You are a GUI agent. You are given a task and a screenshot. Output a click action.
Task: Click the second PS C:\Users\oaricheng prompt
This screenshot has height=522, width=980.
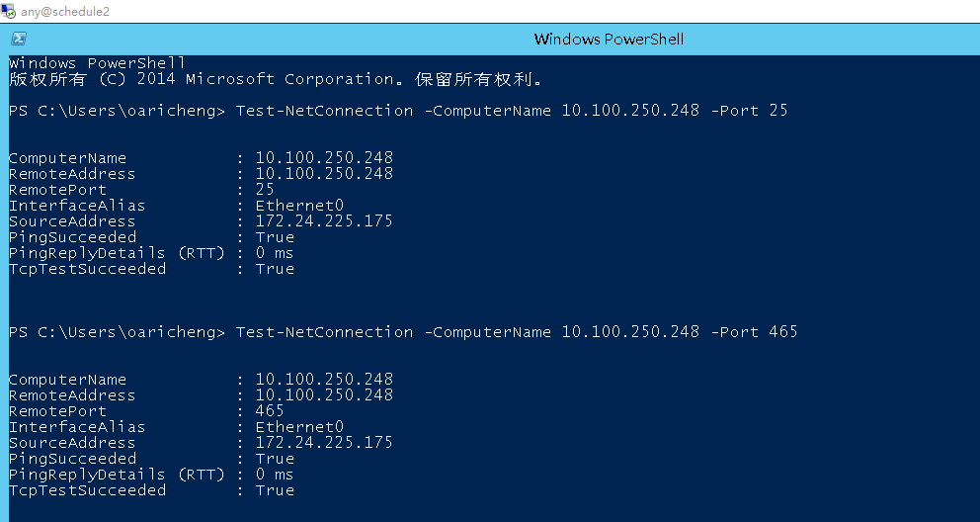(117, 332)
